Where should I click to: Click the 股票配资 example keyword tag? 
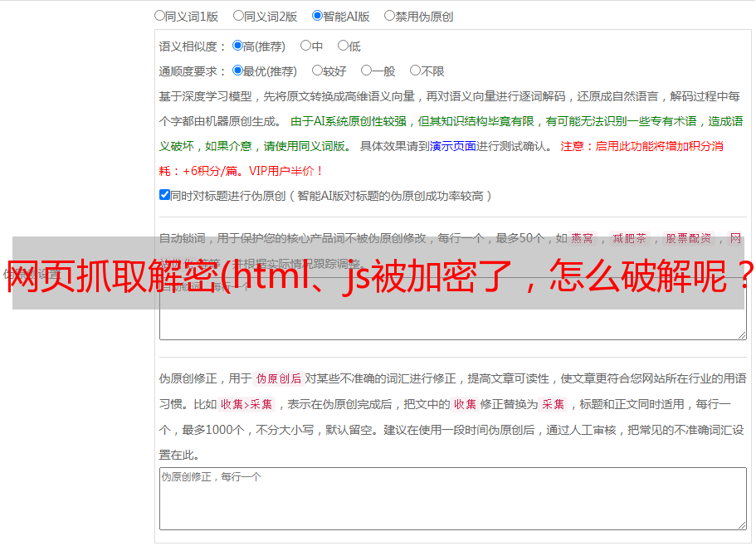(688, 238)
